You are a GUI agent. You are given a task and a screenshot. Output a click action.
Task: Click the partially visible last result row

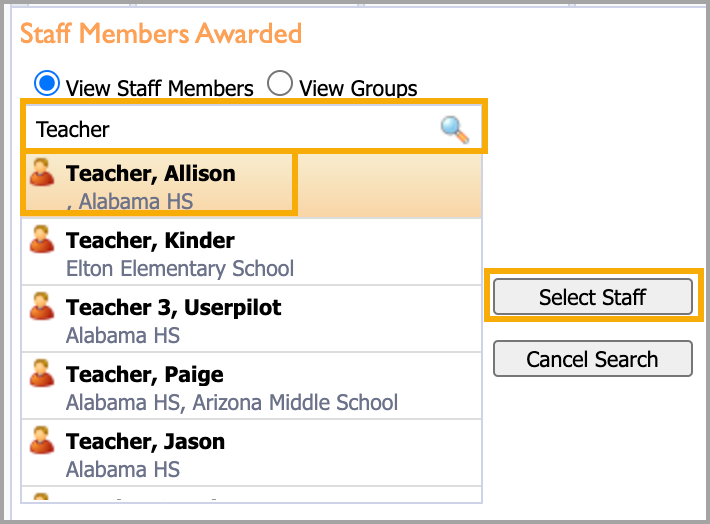pos(252,495)
